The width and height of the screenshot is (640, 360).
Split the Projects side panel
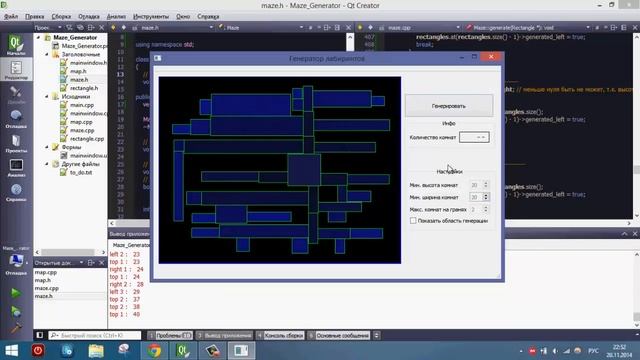coord(91,27)
